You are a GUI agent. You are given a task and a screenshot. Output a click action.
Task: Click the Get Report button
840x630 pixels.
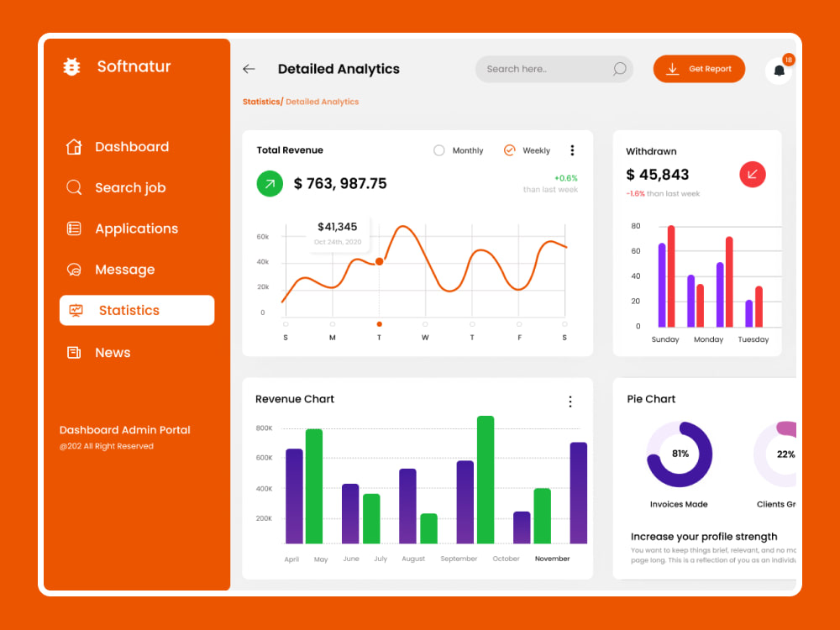point(699,69)
